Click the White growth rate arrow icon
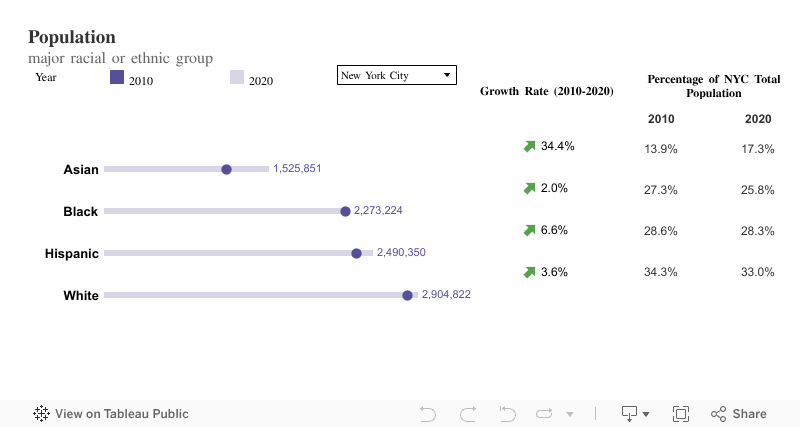This screenshot has width=800, height=427. pos(530,272)
